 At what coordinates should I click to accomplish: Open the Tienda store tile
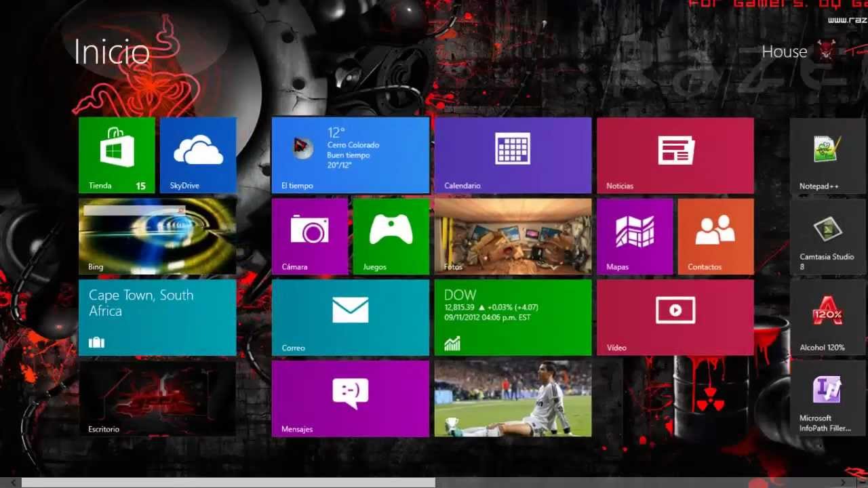117,155
